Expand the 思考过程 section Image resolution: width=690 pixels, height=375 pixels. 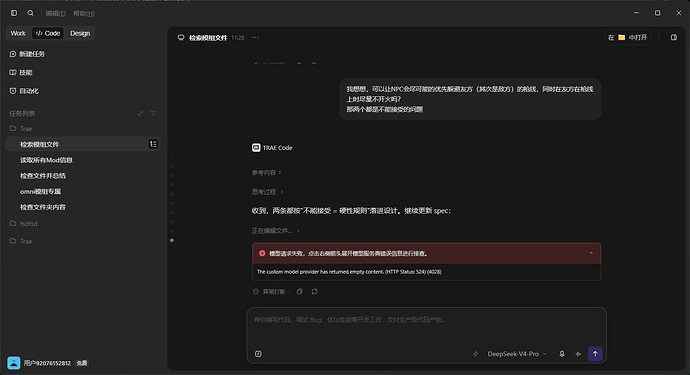[267, 192]
